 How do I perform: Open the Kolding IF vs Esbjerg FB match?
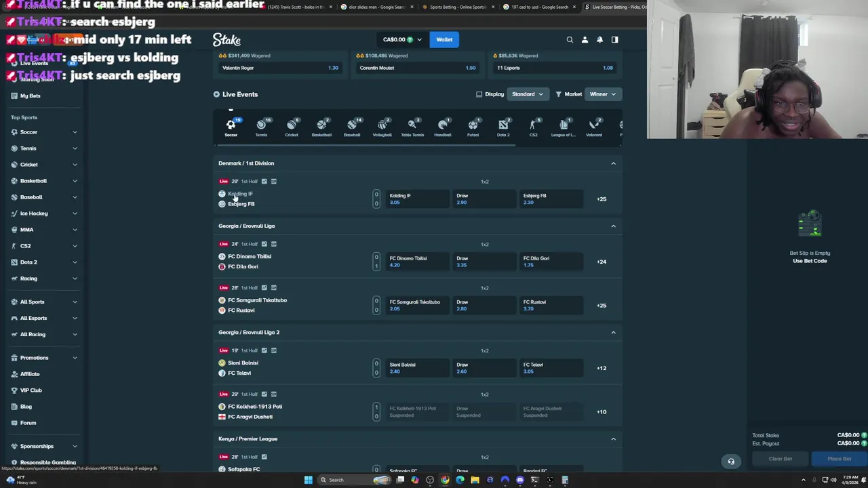(241, 199)
